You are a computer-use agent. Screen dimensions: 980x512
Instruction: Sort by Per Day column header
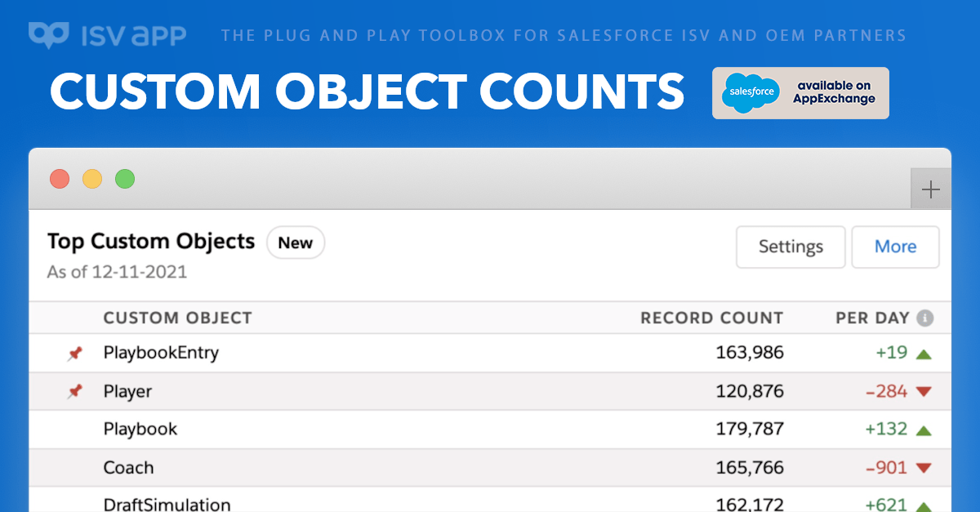click(x=873, y=318)
